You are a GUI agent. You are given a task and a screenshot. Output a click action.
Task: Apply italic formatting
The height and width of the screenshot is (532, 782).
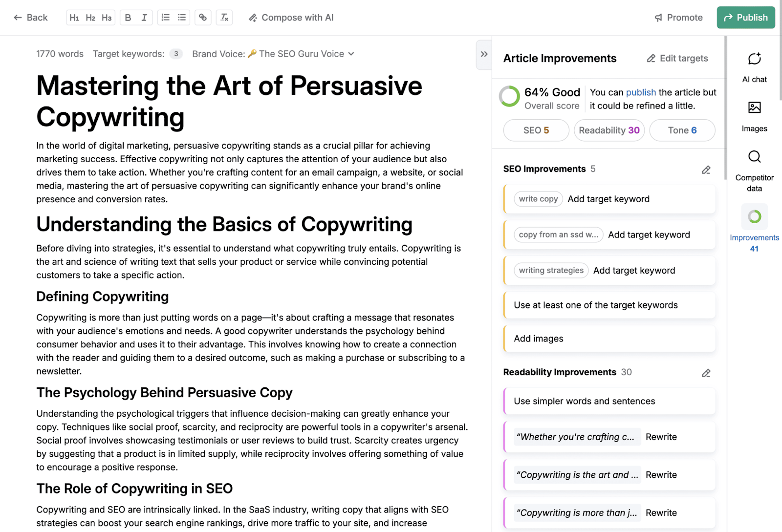pos(144,17)
